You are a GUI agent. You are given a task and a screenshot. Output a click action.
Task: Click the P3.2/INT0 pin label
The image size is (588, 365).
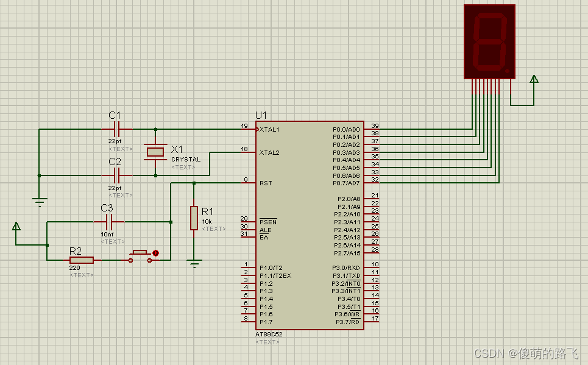pyautogui.click(x=345, y=283)
